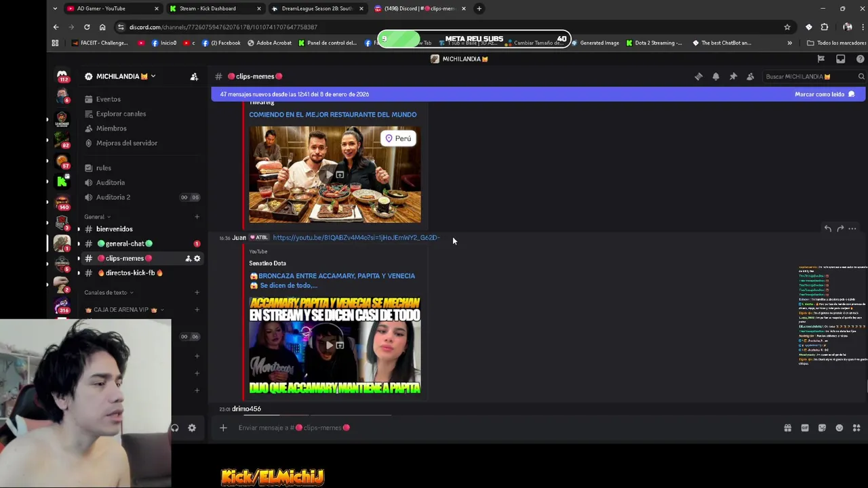868x488 pixels.
Task: Open gift icon in message bar
Action: pyautogui.click(x=787, y=428)
